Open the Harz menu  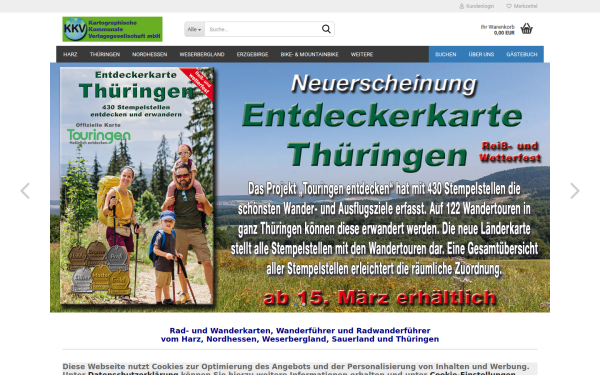point(70,54)
